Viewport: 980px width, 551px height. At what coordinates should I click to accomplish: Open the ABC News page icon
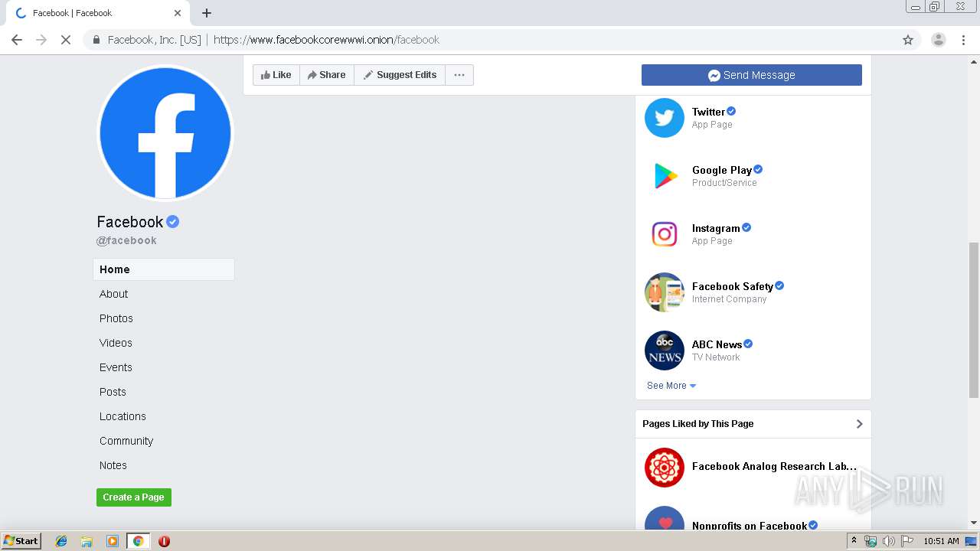664,350
